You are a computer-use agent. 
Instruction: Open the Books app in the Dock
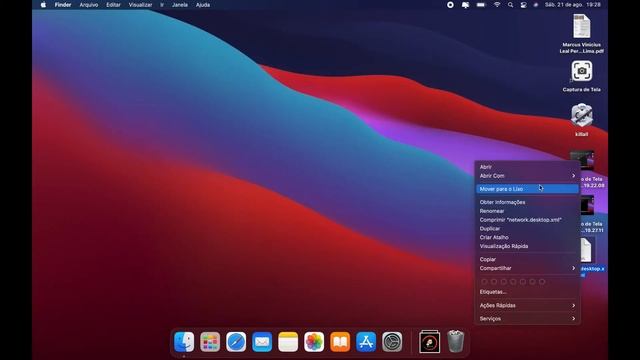click(340, 342)
